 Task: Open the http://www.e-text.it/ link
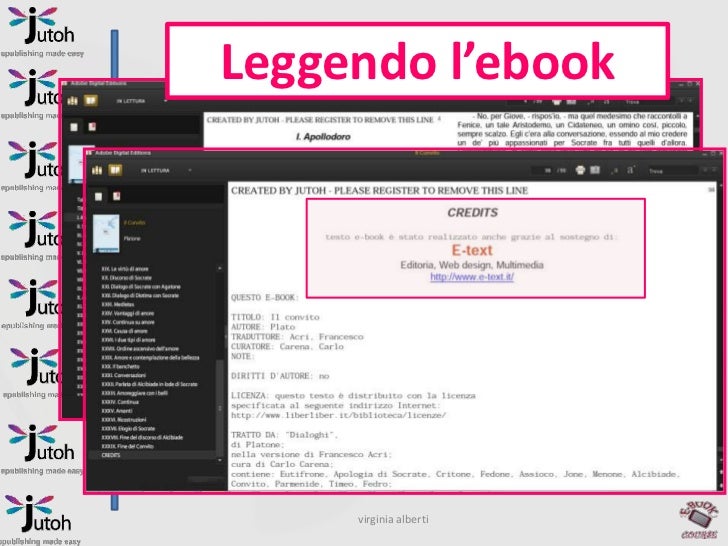(x=472, y=277)
